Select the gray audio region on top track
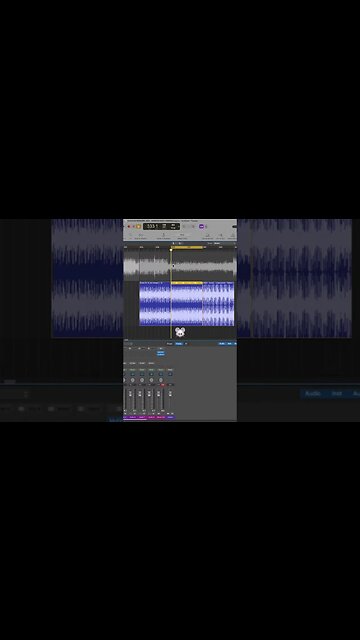 [180, 265]
